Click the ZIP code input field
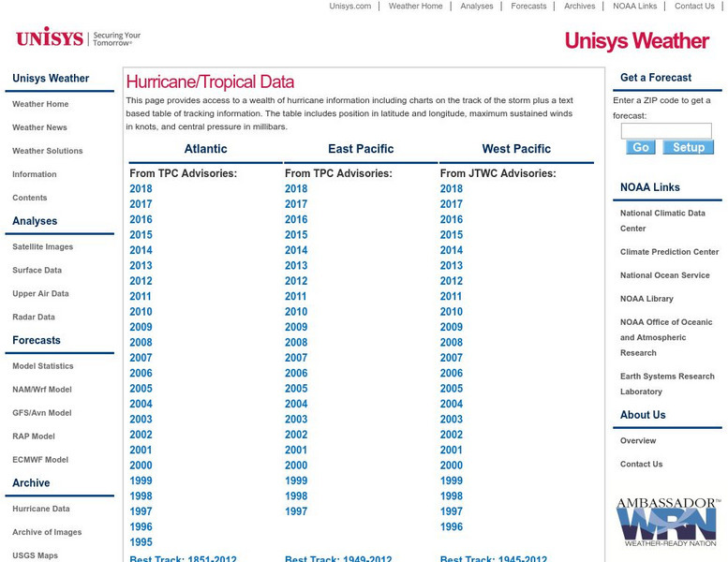Image resolution: width=728 pixels, height=562 pixels. [x=666, y=130]
